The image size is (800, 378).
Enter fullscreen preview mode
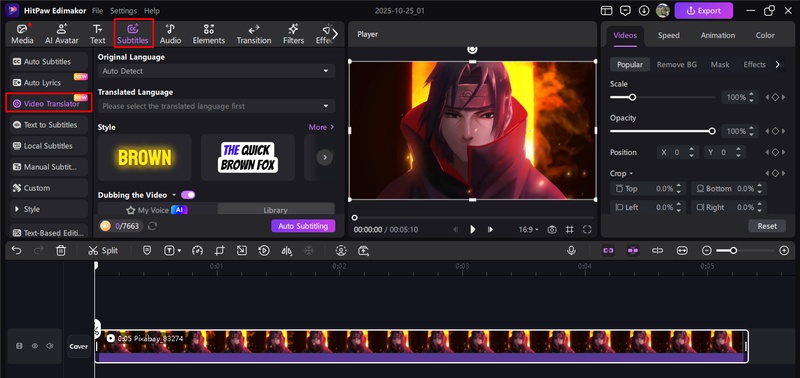click(587, 230)
